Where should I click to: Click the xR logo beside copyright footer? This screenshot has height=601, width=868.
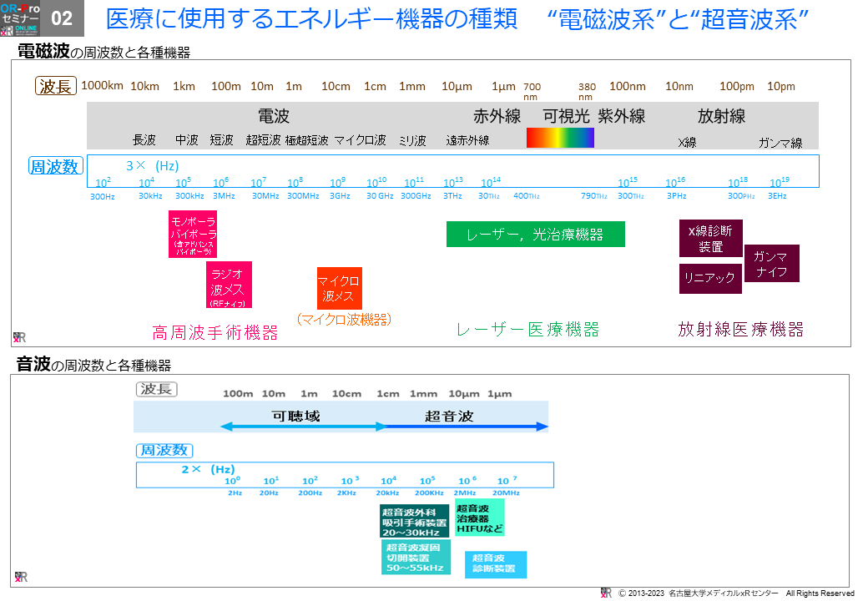pyautogui.click(x=607, y=593)
